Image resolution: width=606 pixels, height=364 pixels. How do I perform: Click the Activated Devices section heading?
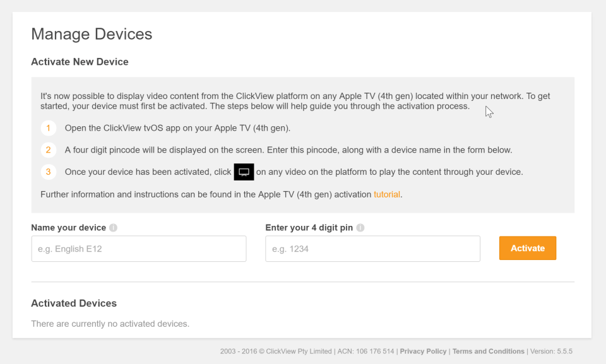[x=74, y=303]
